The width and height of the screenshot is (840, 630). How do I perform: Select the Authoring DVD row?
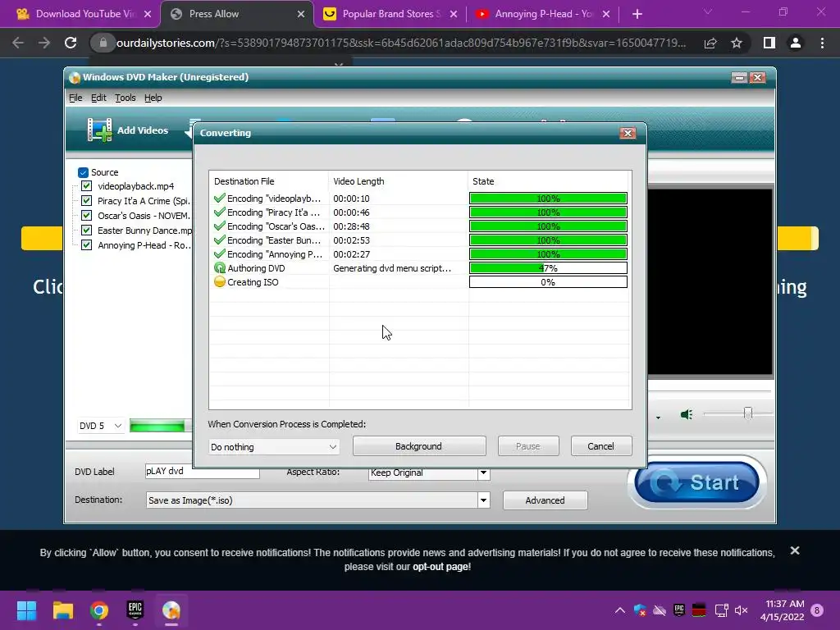tap(420, 268)
